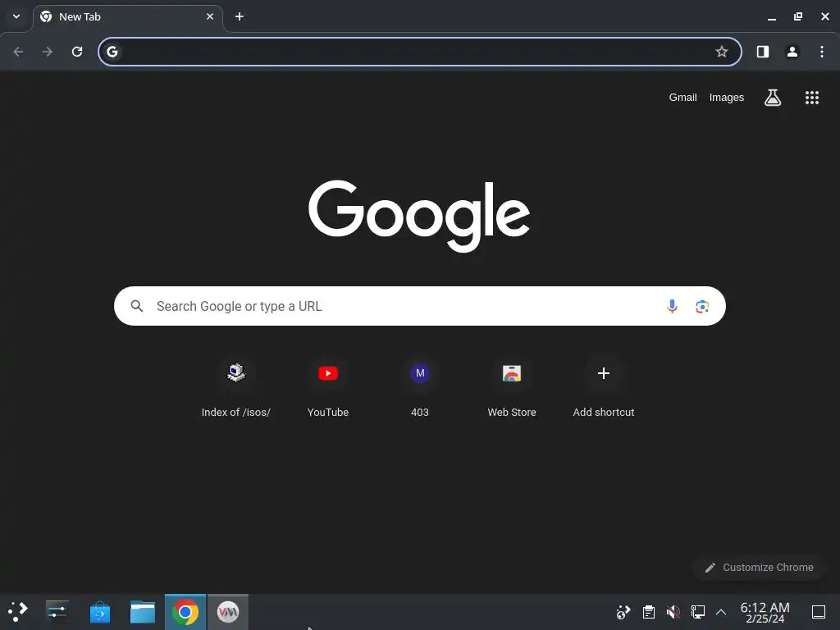Expand hidden system tray icons
Screen dimensions: 840x630
tap(721, 612)
